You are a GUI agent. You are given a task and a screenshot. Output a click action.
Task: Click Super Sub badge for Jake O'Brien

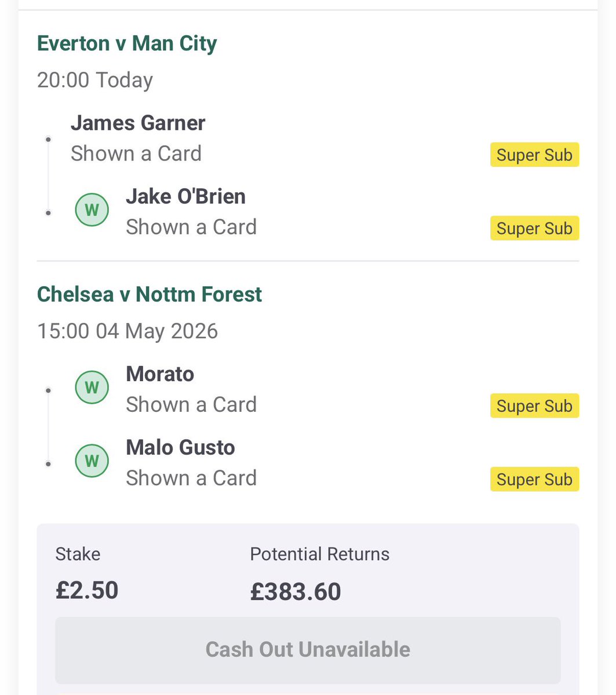(534, 228)
